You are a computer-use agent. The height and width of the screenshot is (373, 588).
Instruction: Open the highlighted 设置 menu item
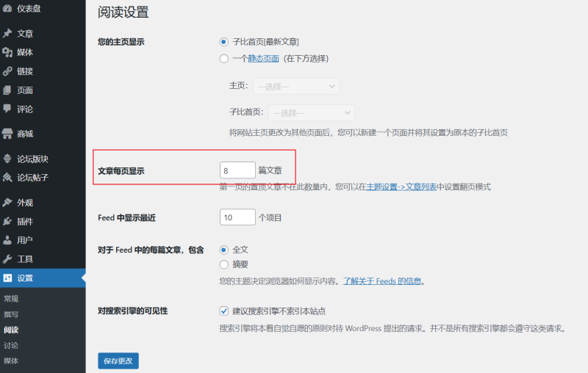point(43,278)
